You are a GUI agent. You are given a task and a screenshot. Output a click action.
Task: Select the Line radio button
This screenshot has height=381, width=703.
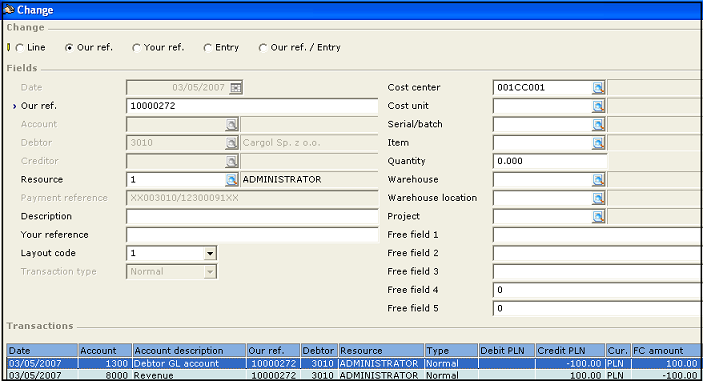20,48
